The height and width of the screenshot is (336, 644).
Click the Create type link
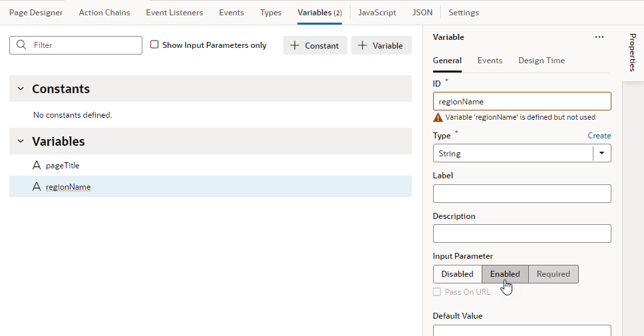[599, 135]
